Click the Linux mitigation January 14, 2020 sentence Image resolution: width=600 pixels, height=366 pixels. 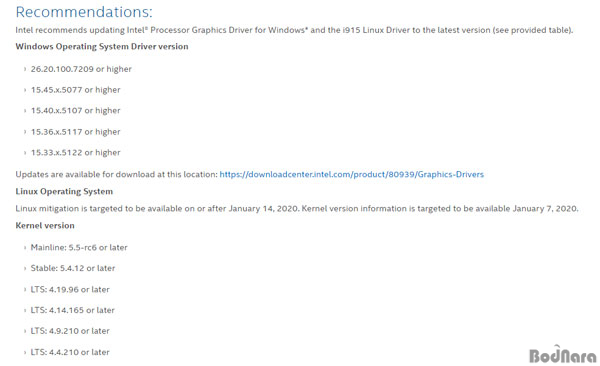[297, 209]
